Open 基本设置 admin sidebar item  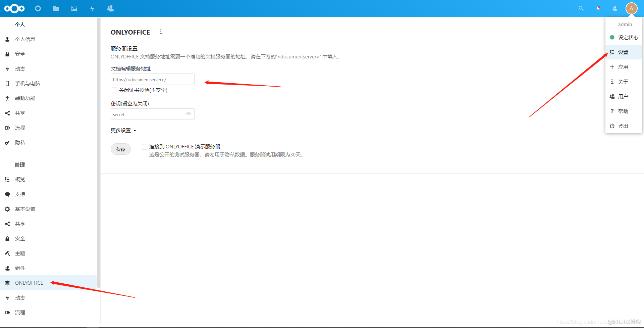[48, 209]
